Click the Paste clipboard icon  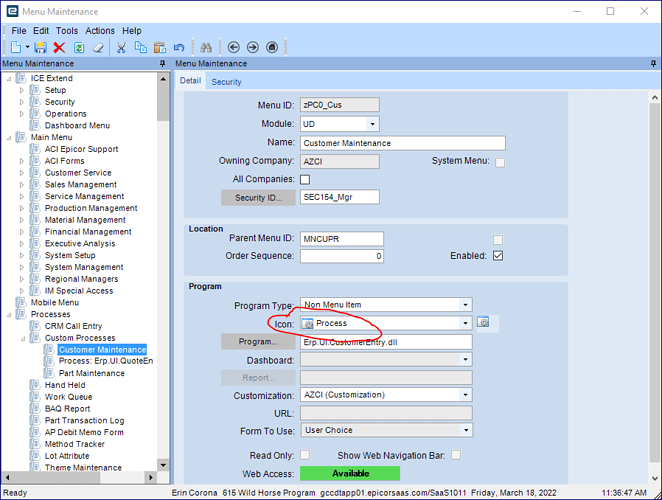(159, 47)
